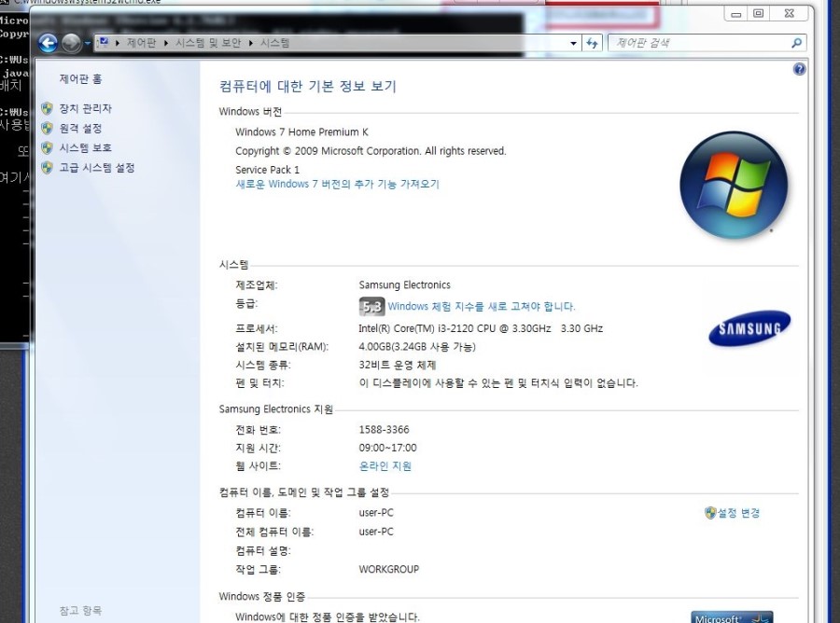The width and height of the screenshot is (840, 623).
Task: Select text Service Pack 1
Action: coord(267,170)
